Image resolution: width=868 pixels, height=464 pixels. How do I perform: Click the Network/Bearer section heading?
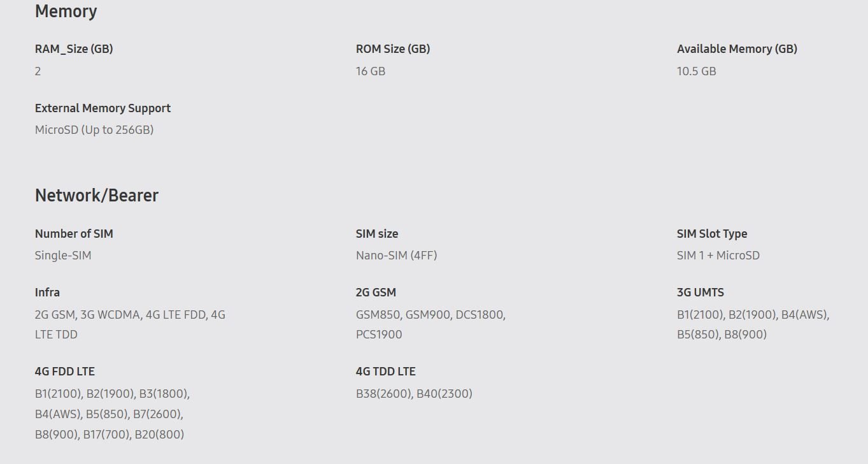96,196
